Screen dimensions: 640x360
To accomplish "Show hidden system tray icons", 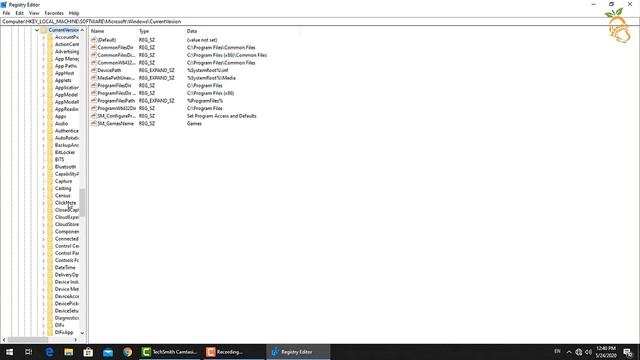I will pyautogui.click(x=569, y=352).
